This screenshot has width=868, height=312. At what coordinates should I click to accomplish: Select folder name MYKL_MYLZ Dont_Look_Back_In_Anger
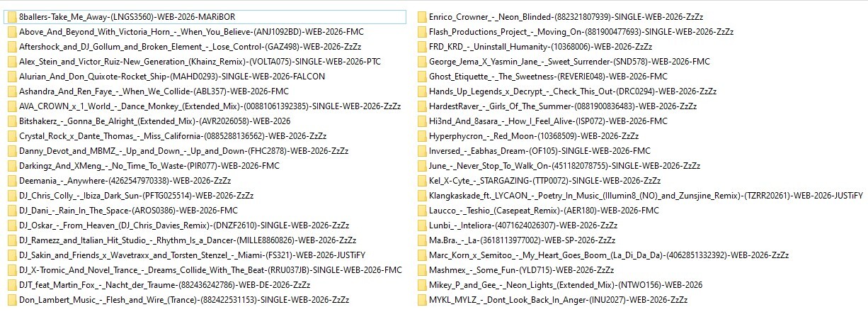(559, 300)
